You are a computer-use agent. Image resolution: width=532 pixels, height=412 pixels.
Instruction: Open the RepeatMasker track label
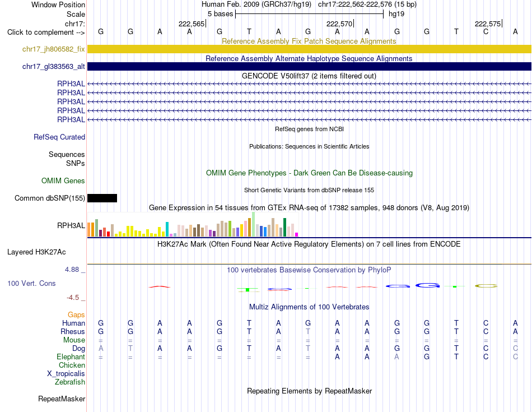(62, 399)
